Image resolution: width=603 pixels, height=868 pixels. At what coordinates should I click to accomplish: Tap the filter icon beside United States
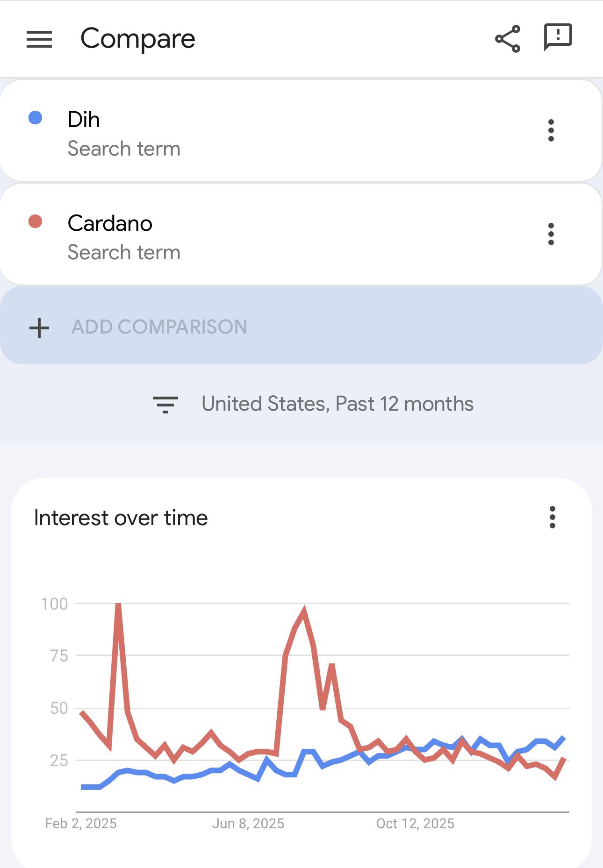[x=165, y=404]
